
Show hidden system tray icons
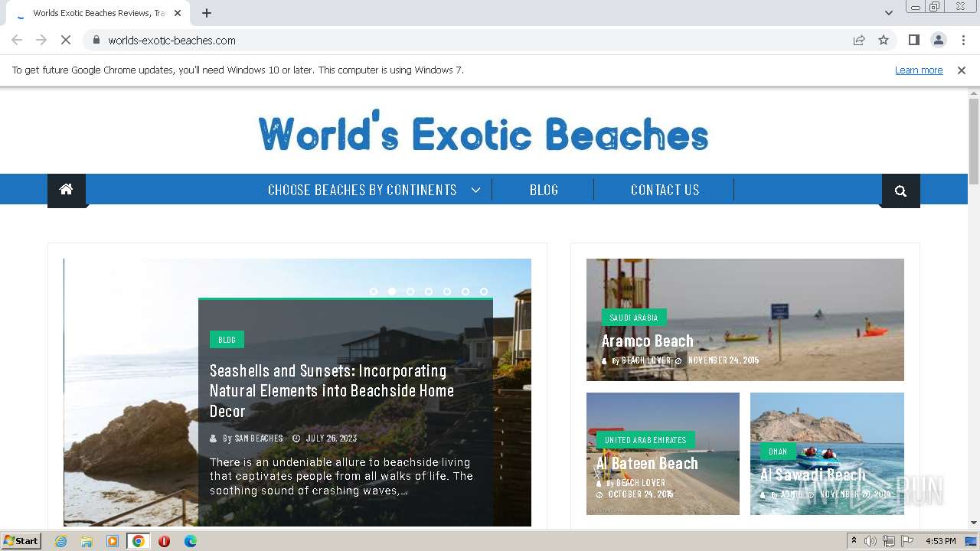coord(854,541)
